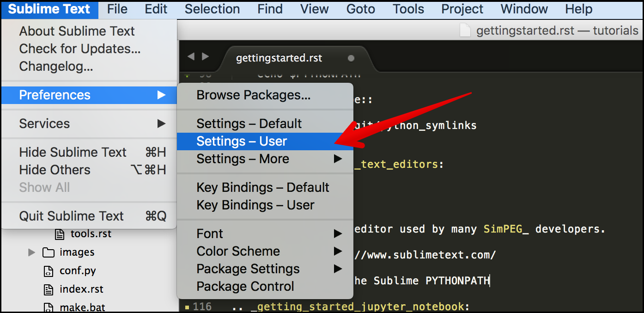
Task: Click Key Bindings – User option
Action: (x=255, y=205)
